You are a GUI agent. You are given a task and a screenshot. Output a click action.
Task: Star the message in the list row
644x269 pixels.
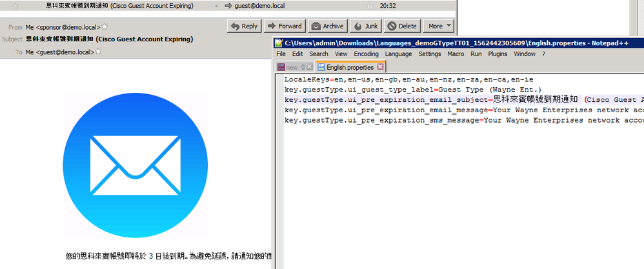15,6
